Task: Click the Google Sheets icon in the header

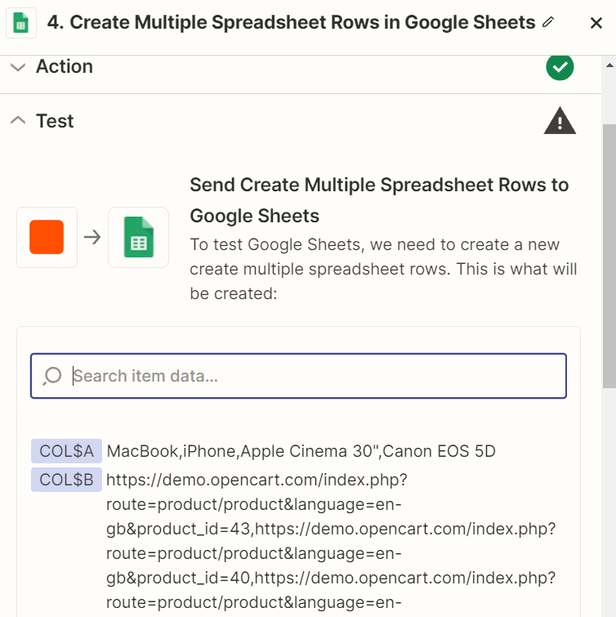Action: (21, 23)
